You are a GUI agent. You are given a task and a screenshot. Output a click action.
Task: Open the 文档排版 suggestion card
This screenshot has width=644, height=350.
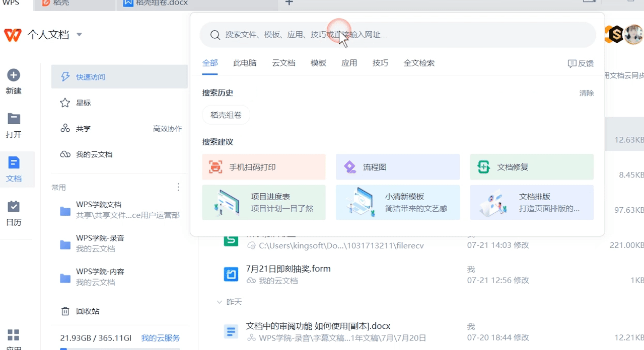coord(532,203)
